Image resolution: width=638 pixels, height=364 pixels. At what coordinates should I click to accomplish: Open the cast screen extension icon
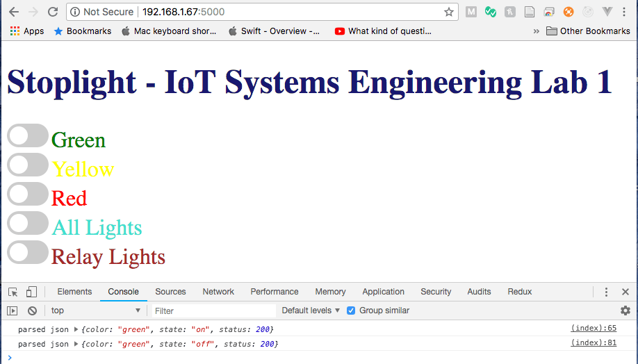[x=549, y=12]
